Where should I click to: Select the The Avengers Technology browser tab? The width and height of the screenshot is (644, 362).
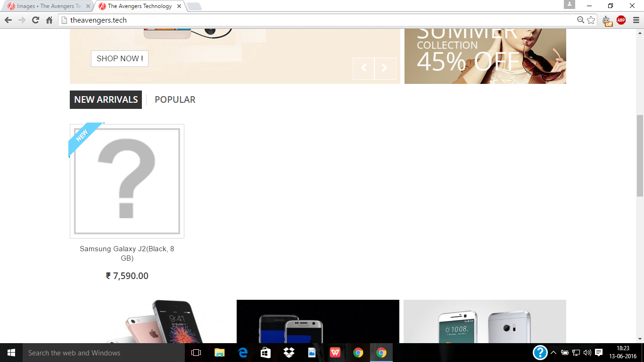140,6
